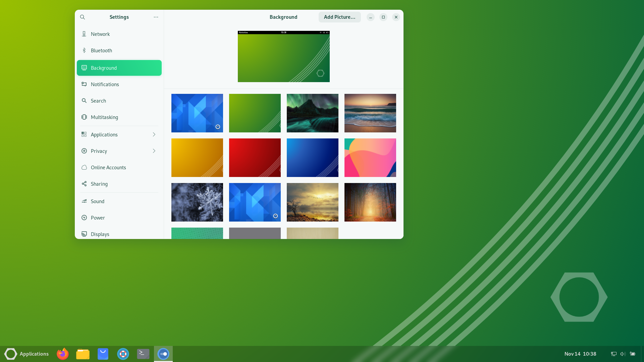Choose the dark blue gradient wallpaper
The height and width of the screenshot is (362, 644).
click(x=313, y=158)
